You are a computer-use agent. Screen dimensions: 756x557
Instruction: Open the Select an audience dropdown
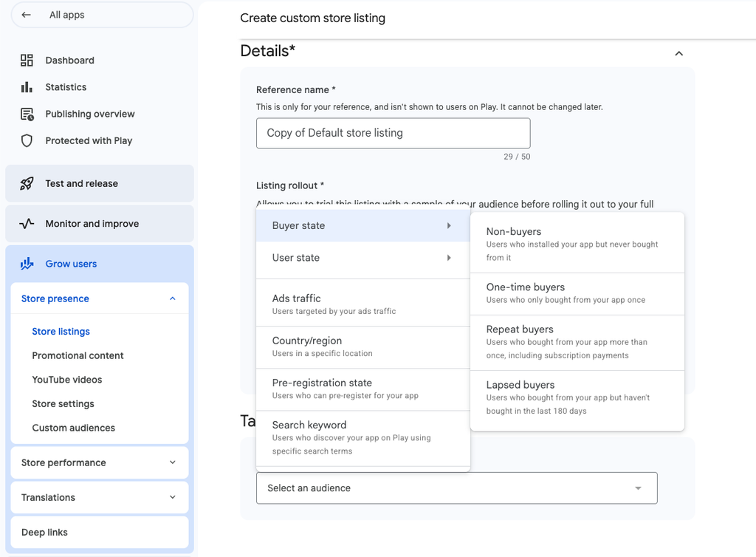456,488
